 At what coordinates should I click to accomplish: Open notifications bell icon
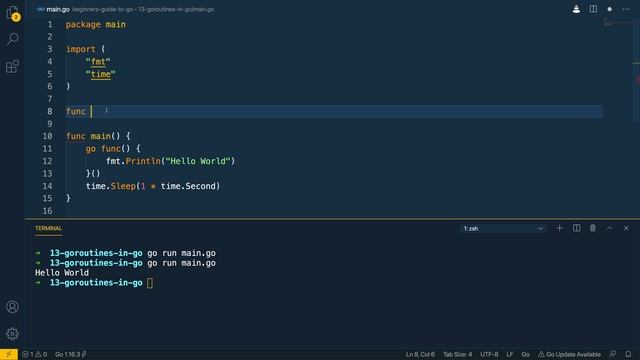pyautogui.click(x=628, y=354)
